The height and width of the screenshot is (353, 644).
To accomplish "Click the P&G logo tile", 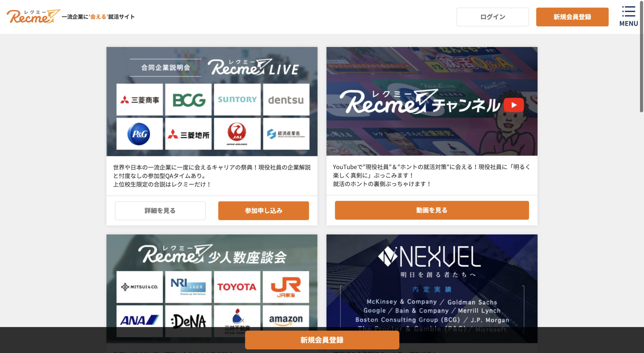I will click(x=140, y=134).
